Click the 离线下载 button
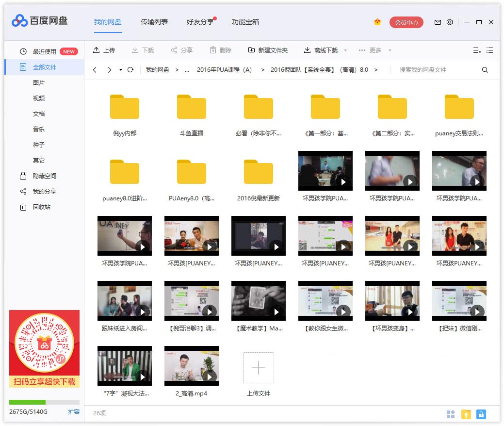This screenshot has height=426, width=504. click(x=321, y=50)
